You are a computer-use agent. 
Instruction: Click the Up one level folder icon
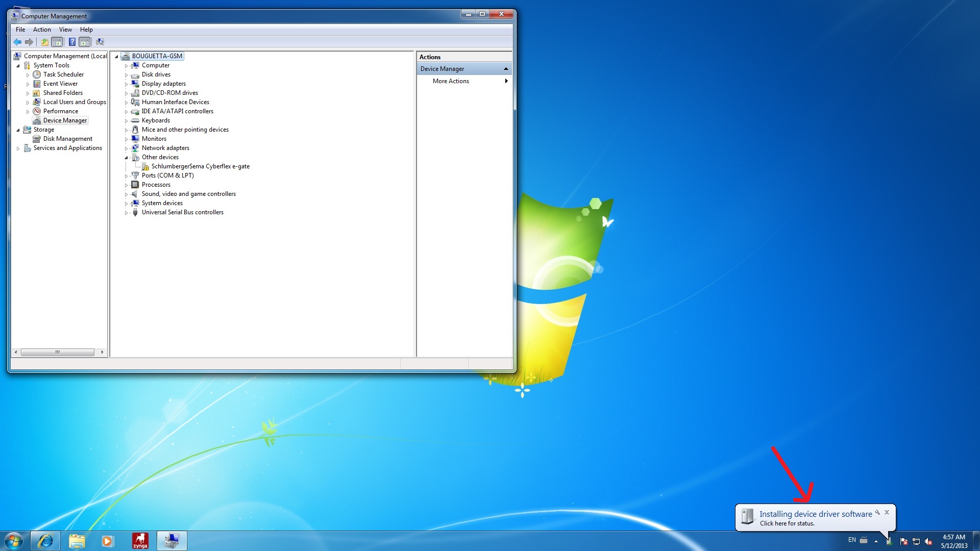[x=45, y=42]
